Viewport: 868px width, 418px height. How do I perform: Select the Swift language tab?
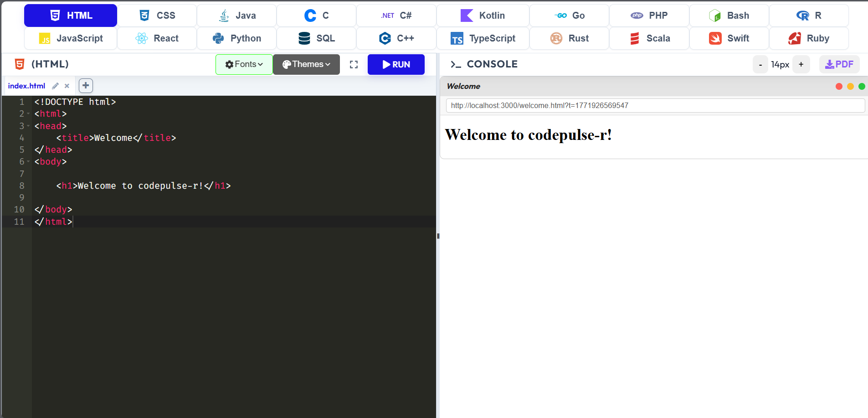point(728,38)
